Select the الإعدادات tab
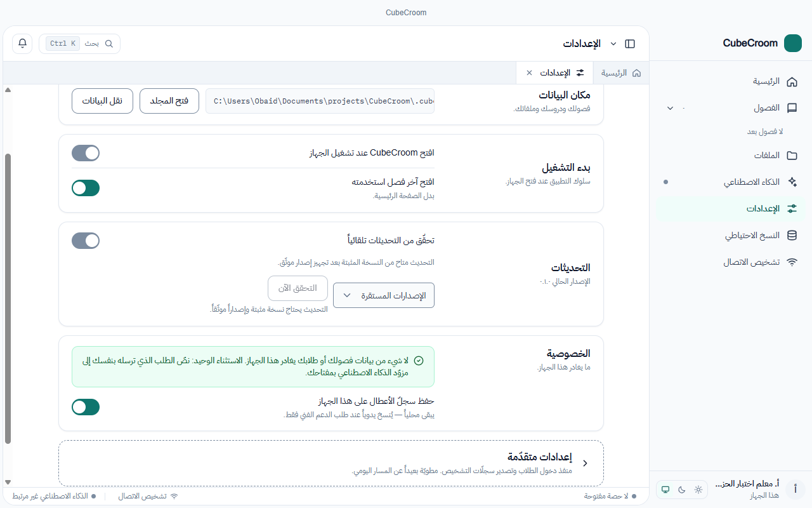The width and height of the screenshot is (812, 508). pyautogui.click(x=554, y=73)
